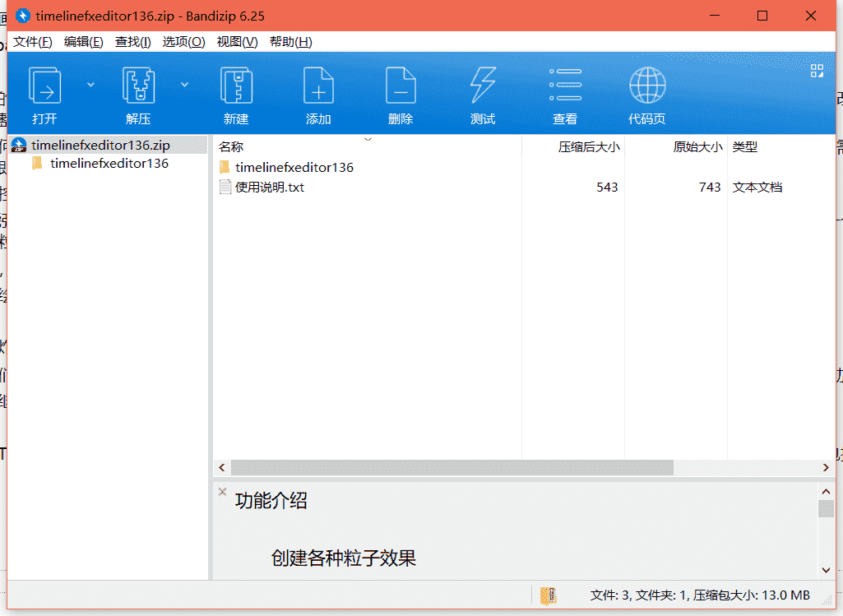Click compressed size value 543
843x616 pixels.
pyautogui.click(x=607, y=187)
